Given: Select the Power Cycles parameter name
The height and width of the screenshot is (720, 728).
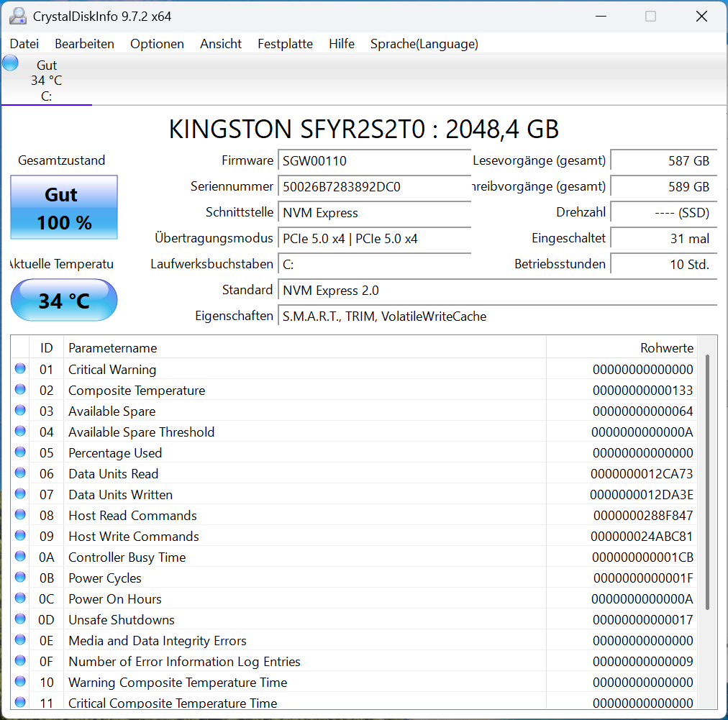Looking at the screenshot, I should click(105, 578).
